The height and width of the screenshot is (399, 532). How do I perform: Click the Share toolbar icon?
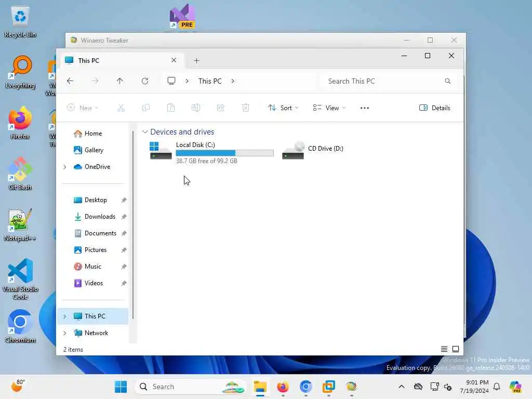(220, 108)
